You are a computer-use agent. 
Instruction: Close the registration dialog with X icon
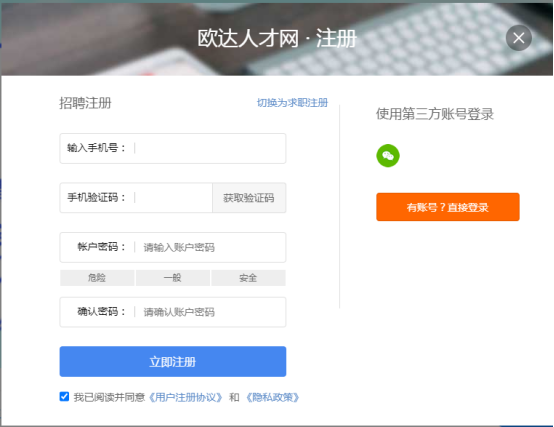518,38
